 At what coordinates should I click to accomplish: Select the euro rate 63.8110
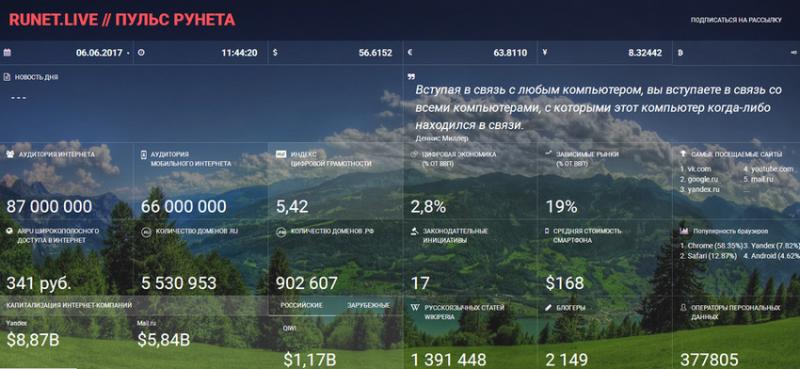pos(510,53)
